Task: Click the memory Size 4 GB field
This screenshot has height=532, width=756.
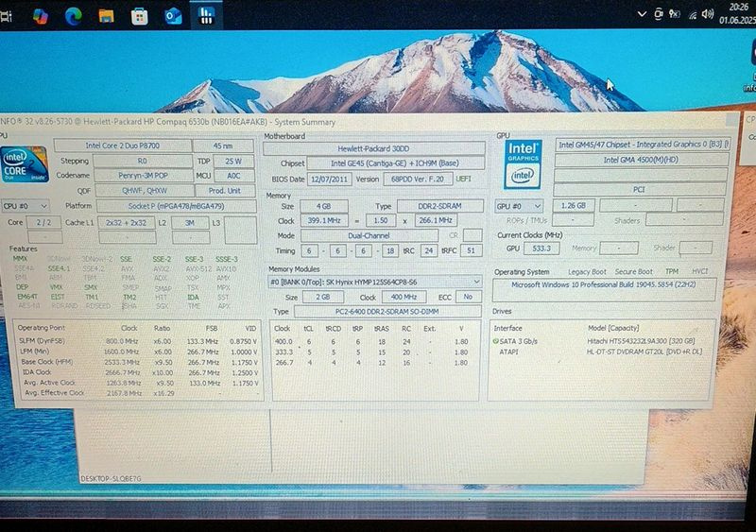Action: coord(323,206)
